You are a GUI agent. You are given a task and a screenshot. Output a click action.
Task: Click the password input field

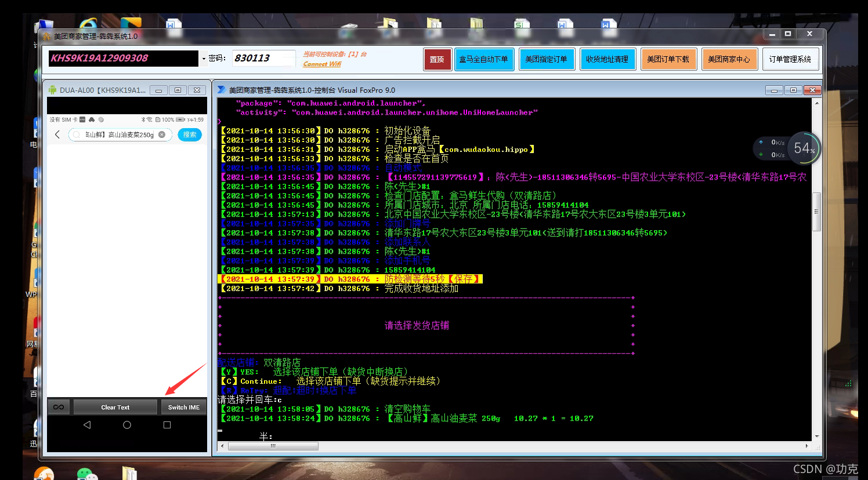[264, 58]
